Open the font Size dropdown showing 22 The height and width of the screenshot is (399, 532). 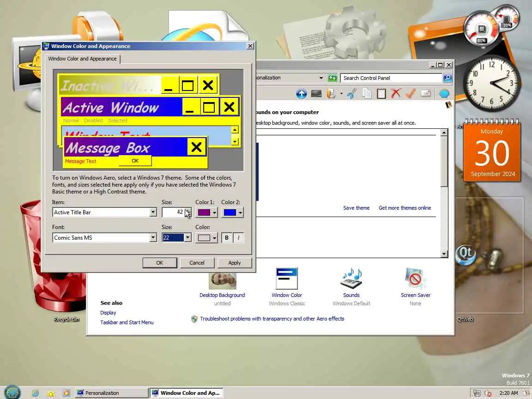187,237
